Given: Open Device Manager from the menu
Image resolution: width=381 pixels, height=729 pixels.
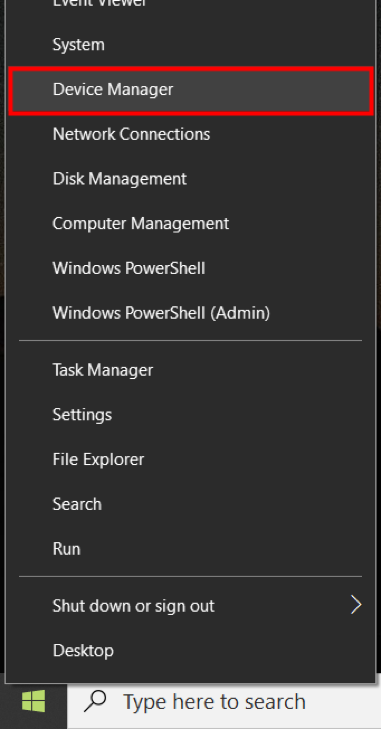Looking at the screenshot, I should 191,89.
